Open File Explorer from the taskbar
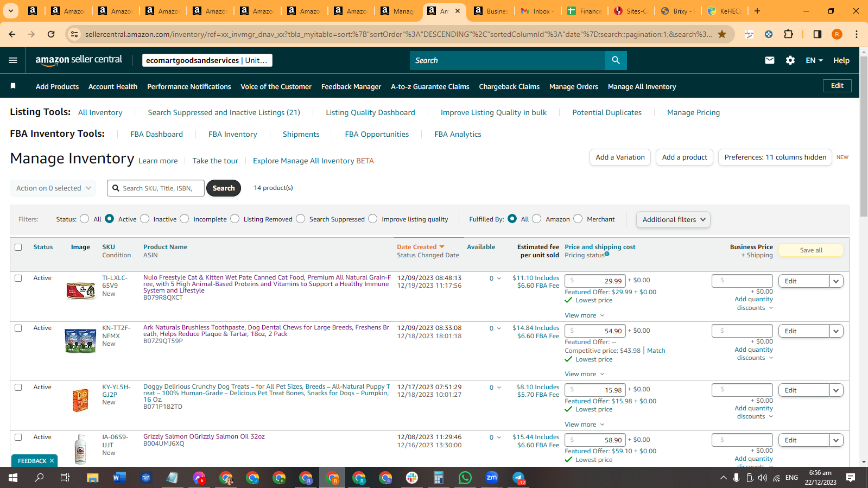Screen dimensions: 868x488 point(92,478)
